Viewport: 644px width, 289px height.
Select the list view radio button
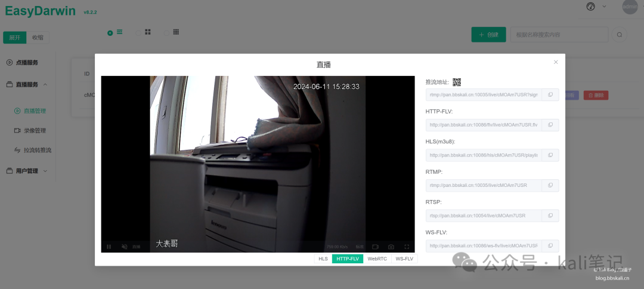click(x=110, y=33)
